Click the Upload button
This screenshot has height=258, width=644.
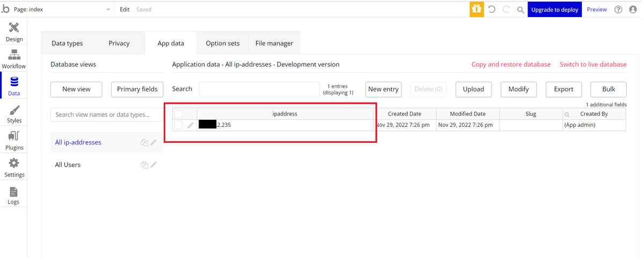[473, 89]
